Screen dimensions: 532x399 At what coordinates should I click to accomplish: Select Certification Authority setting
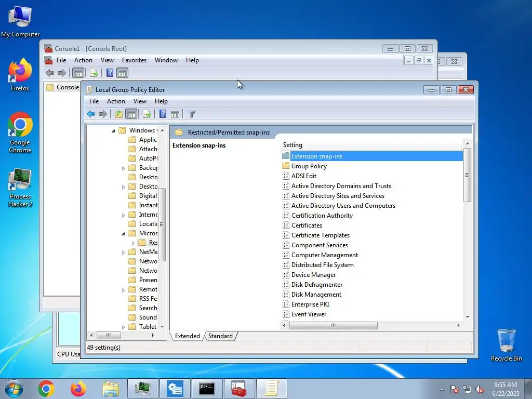tap(322, 216)
